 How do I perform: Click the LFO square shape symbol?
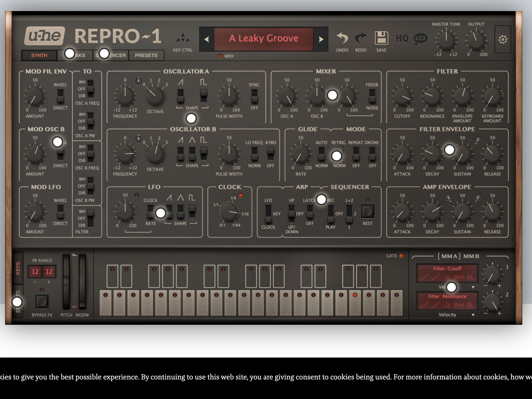coord(192,198)
